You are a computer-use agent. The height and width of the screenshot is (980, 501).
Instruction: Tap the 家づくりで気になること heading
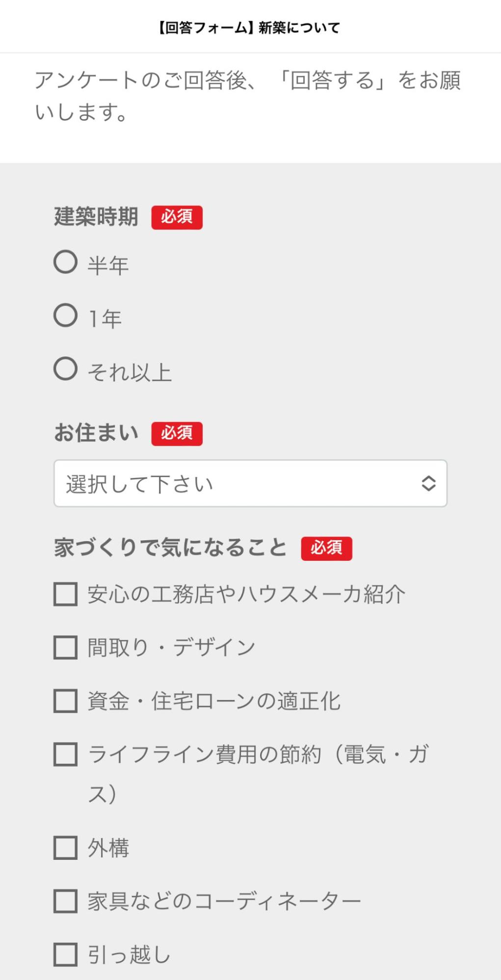click(x=170, y=548)
